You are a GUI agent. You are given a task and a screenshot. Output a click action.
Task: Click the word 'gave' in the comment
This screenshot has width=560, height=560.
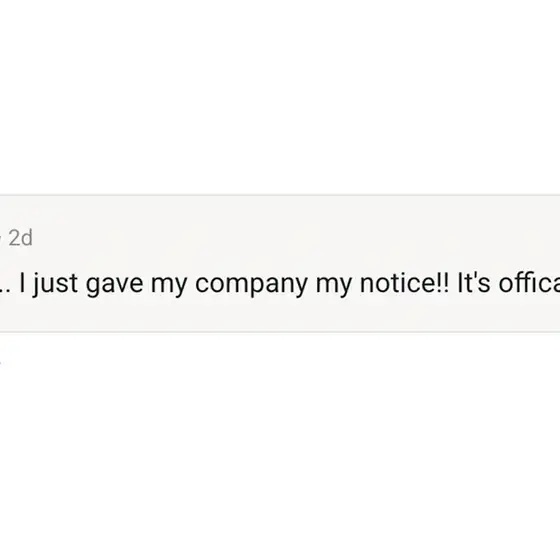pos(114,285)
